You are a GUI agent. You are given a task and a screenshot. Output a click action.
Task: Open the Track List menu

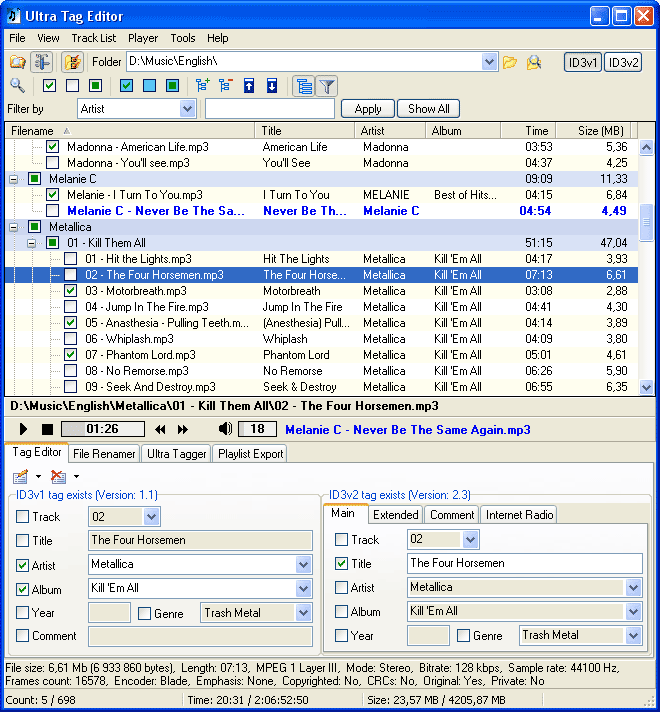pos(93,38)
